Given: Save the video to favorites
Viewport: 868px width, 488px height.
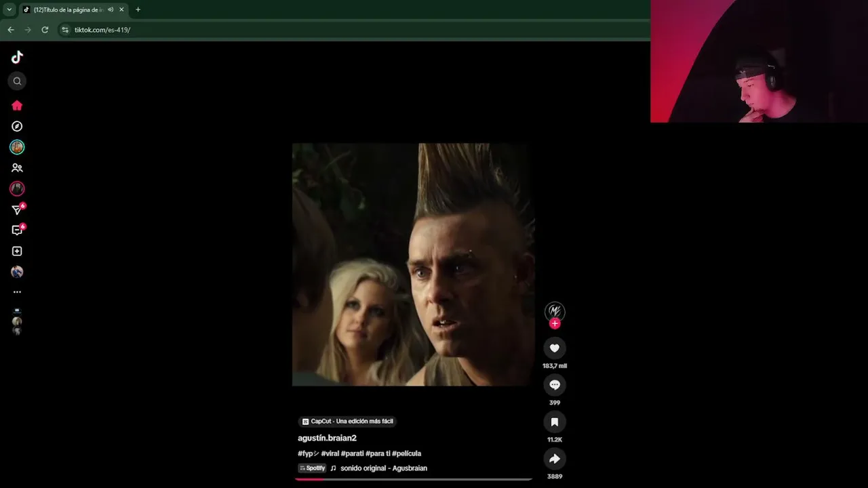Looking at the screenshot, I should click(554, 422).
